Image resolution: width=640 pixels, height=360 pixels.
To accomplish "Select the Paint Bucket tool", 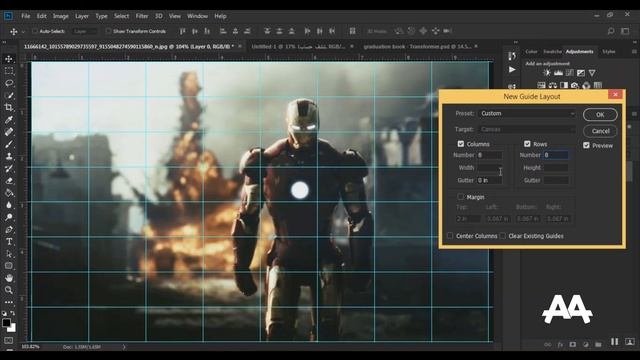I will point(9,193).
